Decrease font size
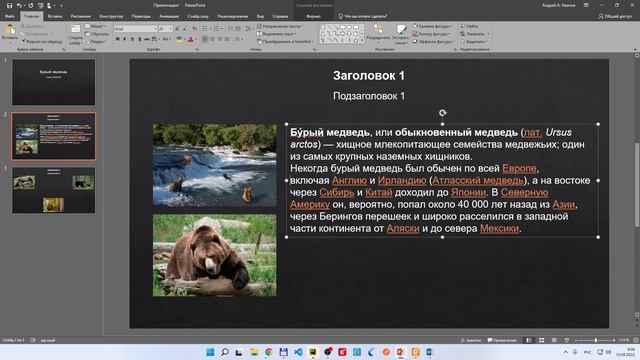The image size is (640, 360). tap(184, 29)
